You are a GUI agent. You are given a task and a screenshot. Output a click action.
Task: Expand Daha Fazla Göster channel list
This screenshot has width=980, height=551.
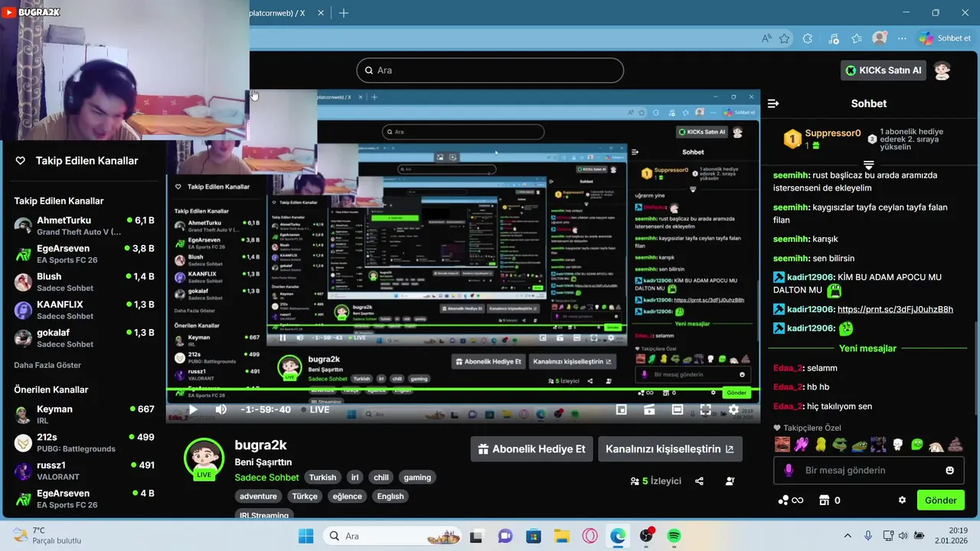tap(47, 365)
